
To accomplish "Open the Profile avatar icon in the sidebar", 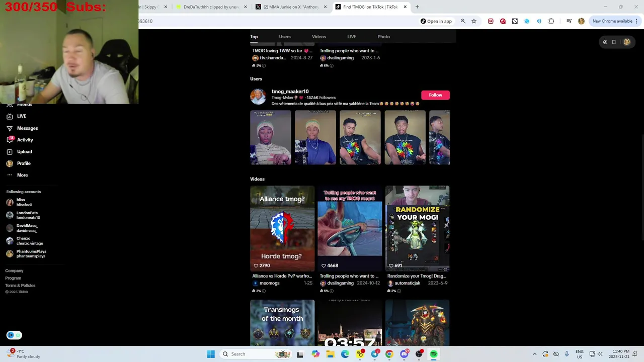I will pos(10,163).
